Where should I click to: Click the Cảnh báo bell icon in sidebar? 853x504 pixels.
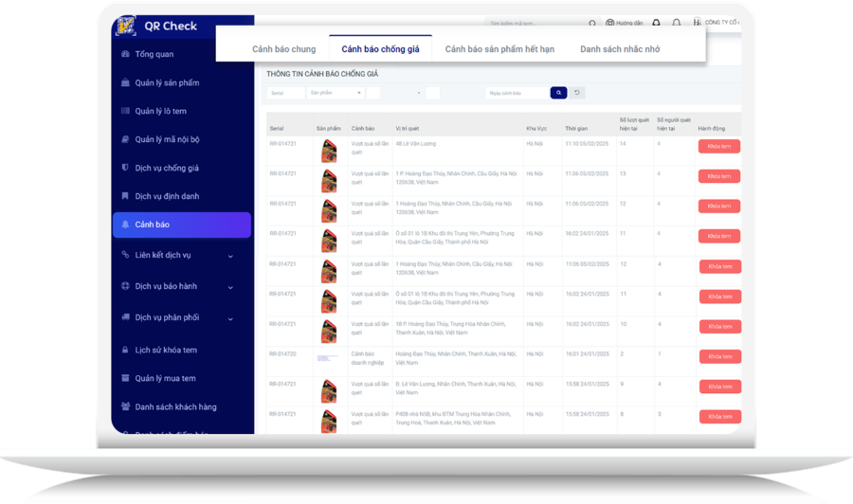pyautogui.click(x=125, y=225)
